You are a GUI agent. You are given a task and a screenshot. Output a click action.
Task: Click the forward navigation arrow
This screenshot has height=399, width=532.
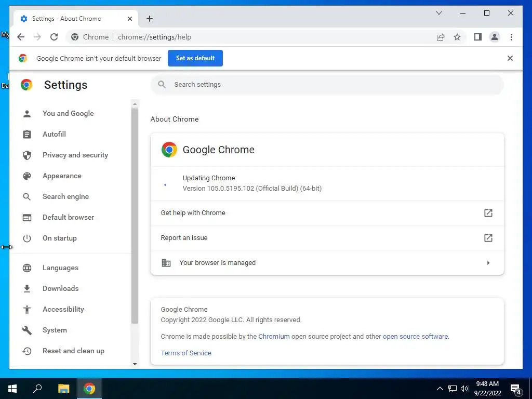pyautogui.click(x=37, y=37)
